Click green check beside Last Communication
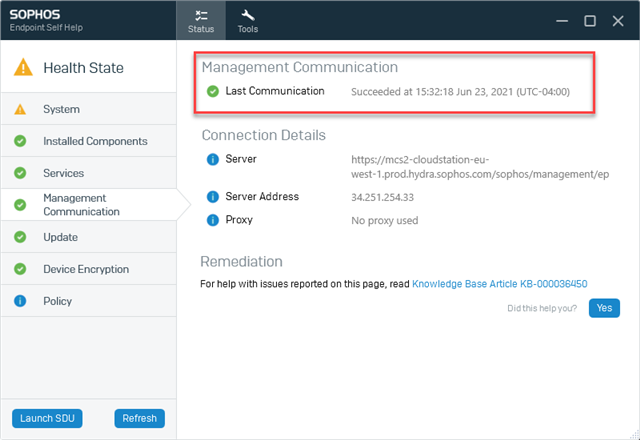This screenshot has height=440, width=640. 213,91
